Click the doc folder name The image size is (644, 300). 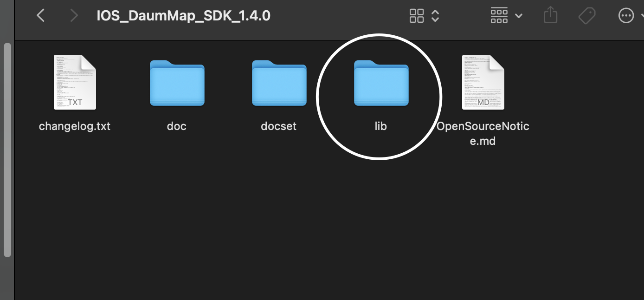(177, 126)
